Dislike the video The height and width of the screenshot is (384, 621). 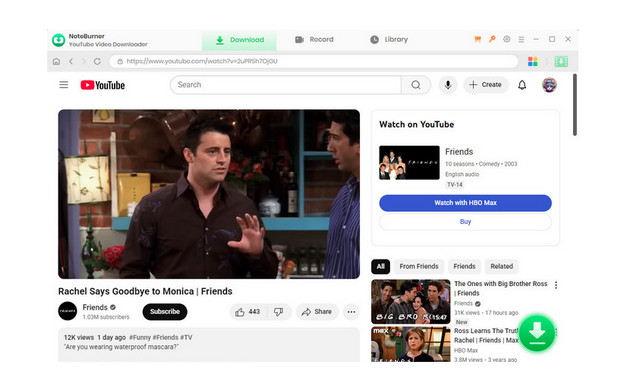(279, 312)
